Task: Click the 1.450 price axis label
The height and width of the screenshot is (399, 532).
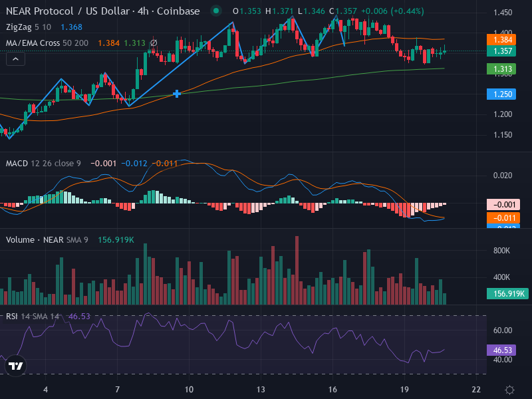Action: pos(503,13)
